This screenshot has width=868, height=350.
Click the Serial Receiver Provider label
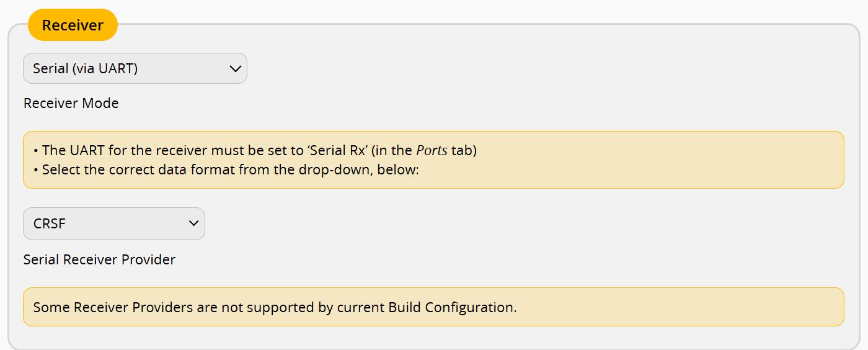coord(99,259)
